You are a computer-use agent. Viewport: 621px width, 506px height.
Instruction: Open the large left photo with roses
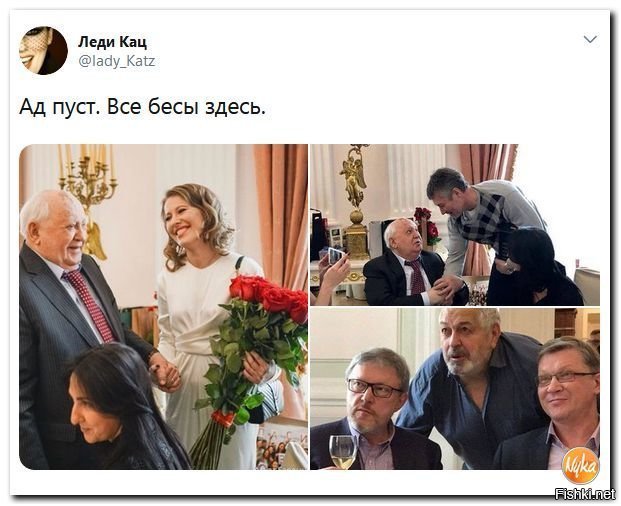click(163, 307)
